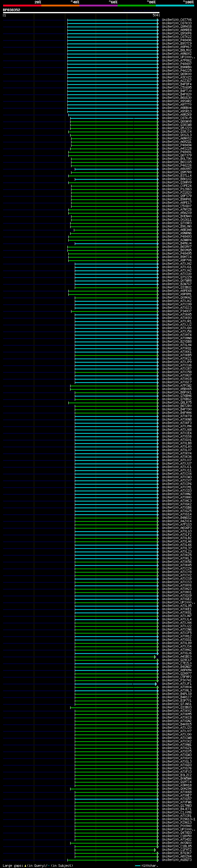Select the UniRef100_B3P7Y1 subject name

pyautogui.click(x=176, y=700)
